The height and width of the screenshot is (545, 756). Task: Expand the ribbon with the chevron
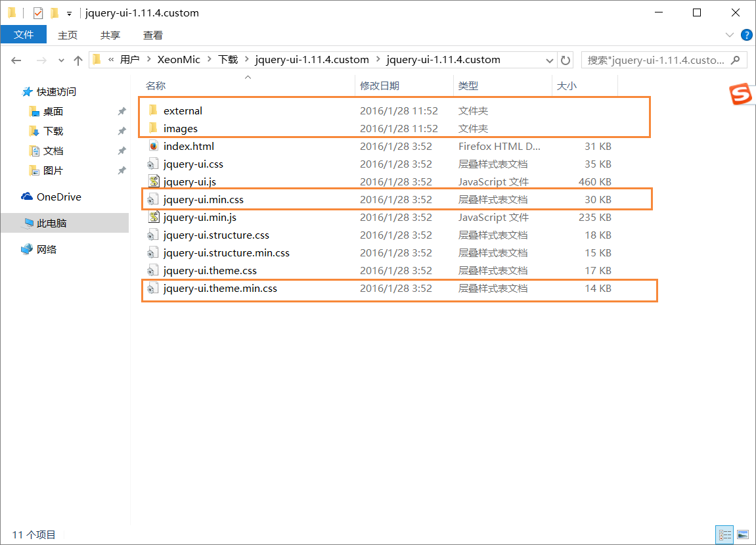tap(730, 35)
